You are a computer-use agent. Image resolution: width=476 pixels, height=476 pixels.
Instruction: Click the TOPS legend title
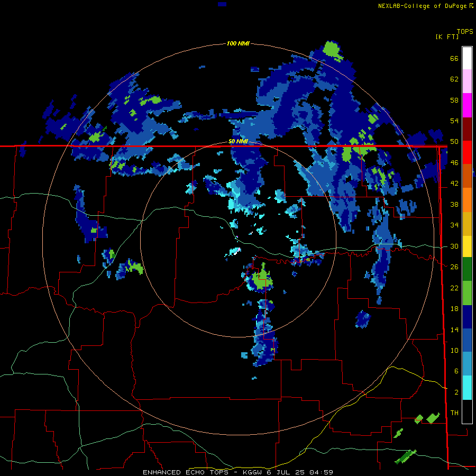[465, 32]
